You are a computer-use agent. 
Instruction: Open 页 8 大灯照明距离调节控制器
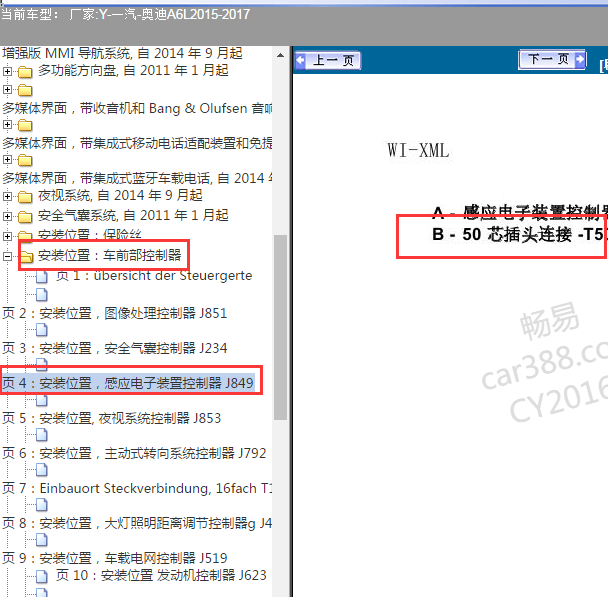[137, 523]
